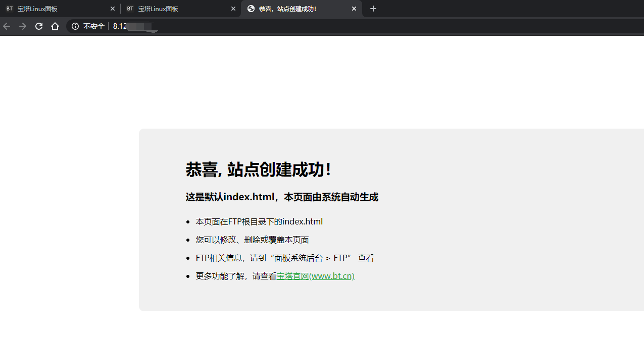Reload the current page
The height and width of the screenshot is (345, 644).
pos(39,26)
